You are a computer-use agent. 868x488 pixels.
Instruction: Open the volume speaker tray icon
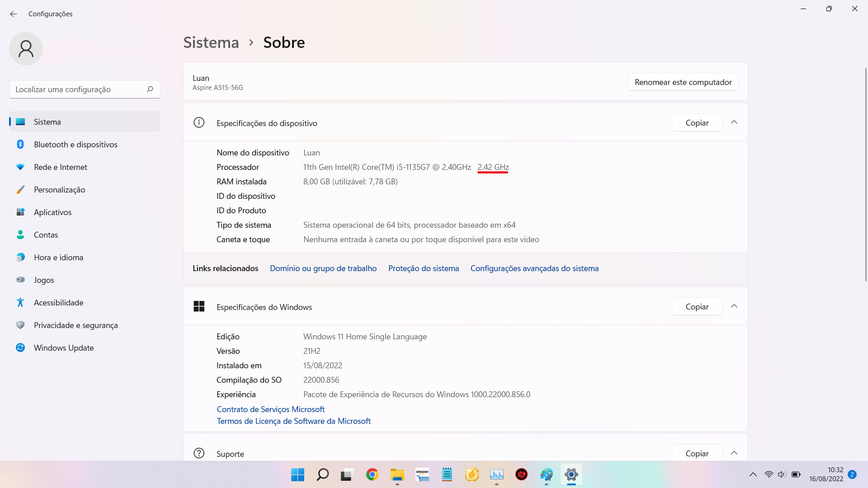click(782, 474)
